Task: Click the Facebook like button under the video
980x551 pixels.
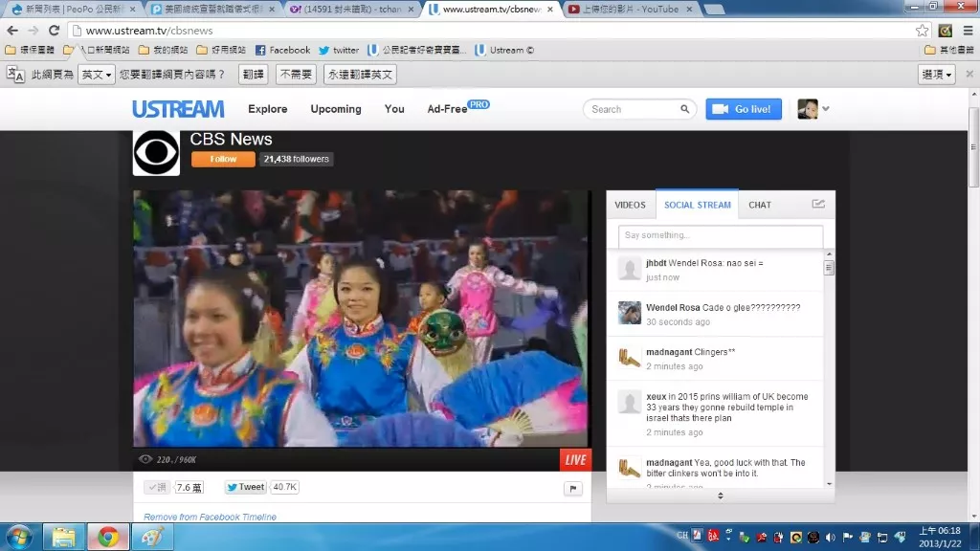Action: (x=157, y=487)
